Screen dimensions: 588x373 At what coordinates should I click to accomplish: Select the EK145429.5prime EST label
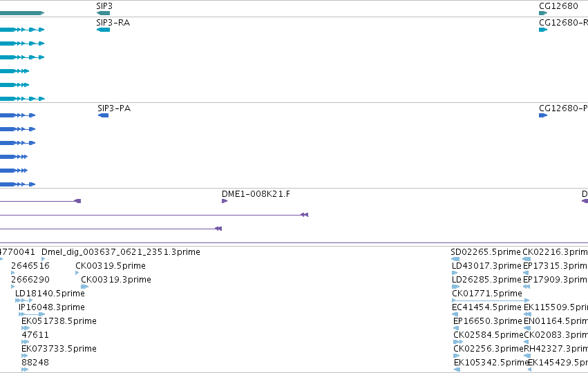click(x=558, y=363)
